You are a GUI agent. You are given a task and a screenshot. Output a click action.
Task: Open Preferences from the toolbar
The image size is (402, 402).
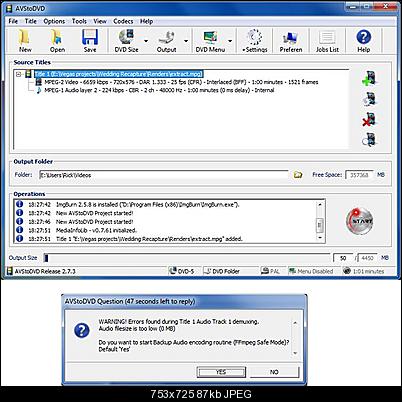(291, 41)
